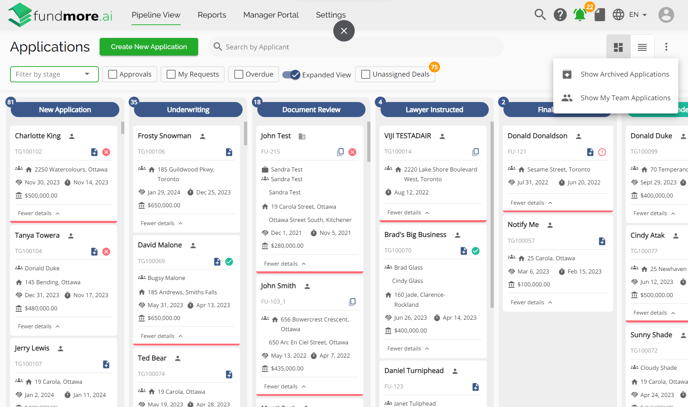Screen dimensions: 688x407
Task: Click Create New Application button
Action: (149, 47)
